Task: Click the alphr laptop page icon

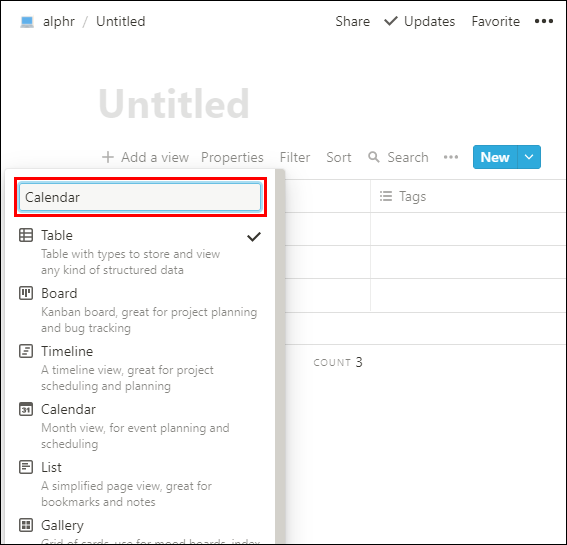Action: point(27,22)
